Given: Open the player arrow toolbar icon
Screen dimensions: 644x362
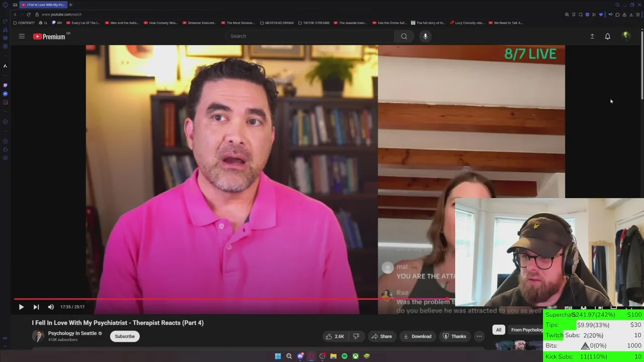Looking at the screenshot, I should (594, 15).
